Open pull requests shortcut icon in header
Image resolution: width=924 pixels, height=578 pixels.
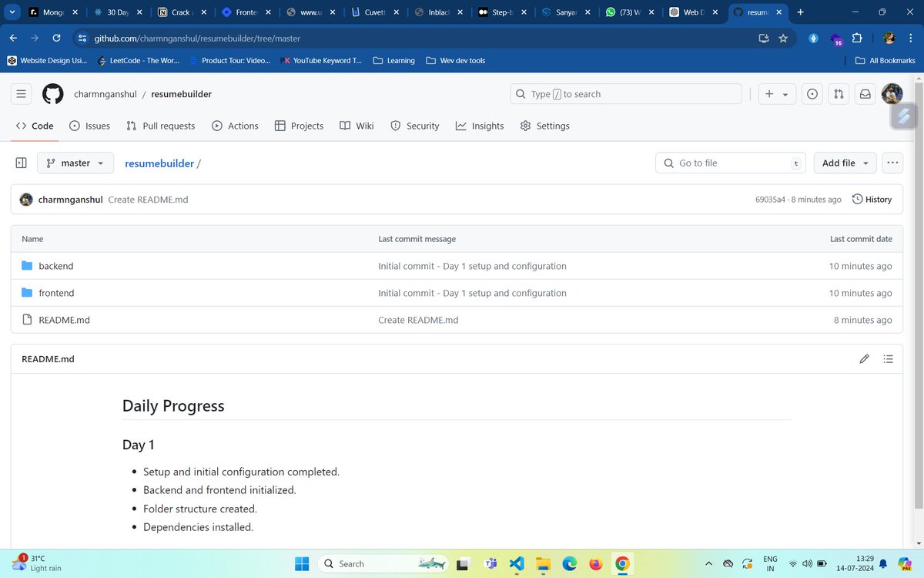point(839,94)
